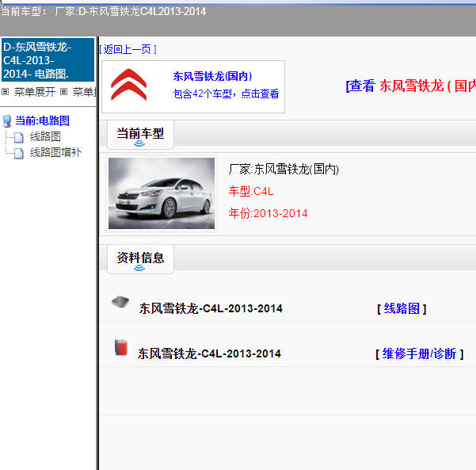Click the 菜单展开 expand icon
This screenshot has width=476, height=470.
(x=6, y=91)
